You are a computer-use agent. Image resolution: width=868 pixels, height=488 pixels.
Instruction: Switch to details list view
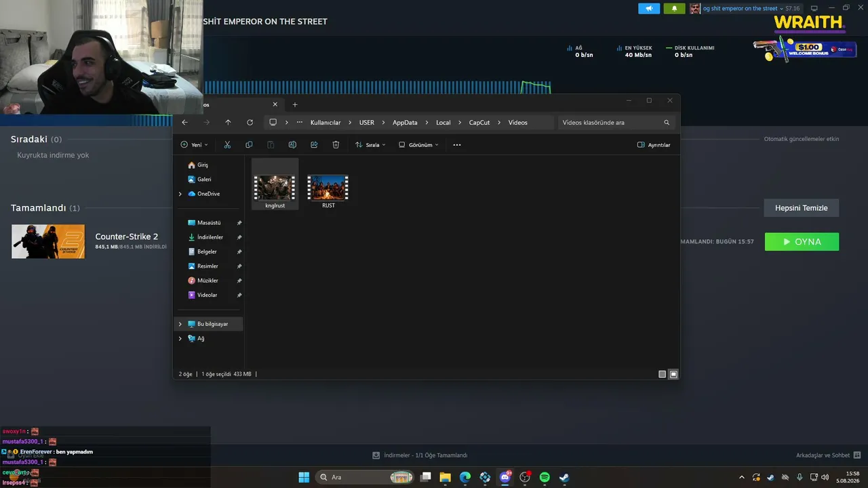click(x=663, y=374)
